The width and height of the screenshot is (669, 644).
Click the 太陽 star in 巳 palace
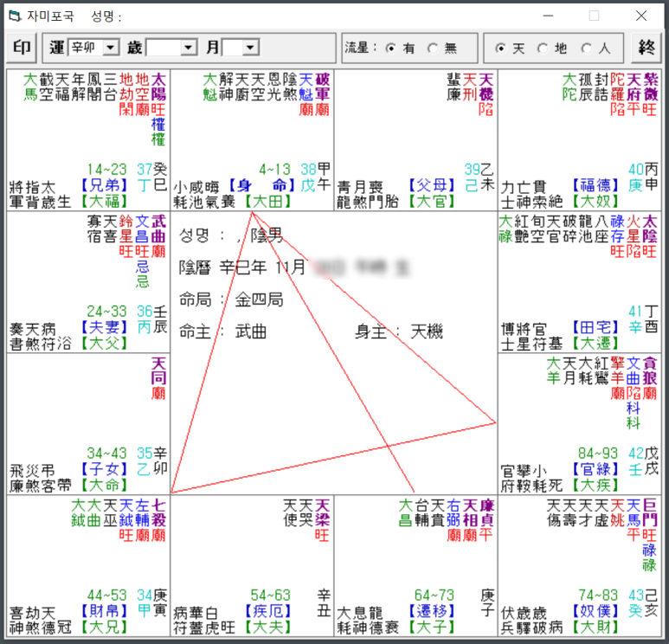coord(158,87)
